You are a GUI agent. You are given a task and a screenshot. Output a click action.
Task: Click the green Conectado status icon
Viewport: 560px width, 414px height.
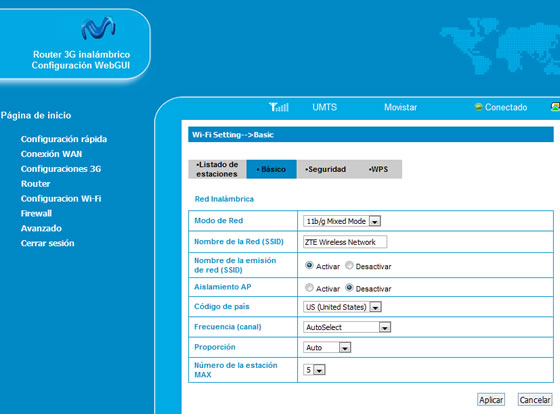tap(478, 107)
